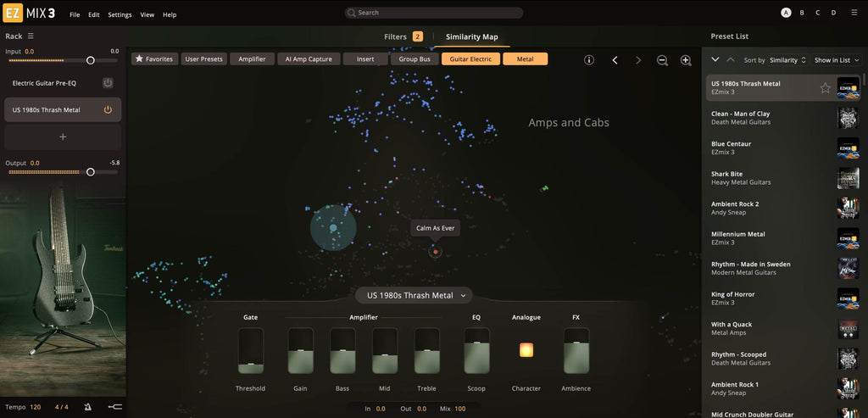Viewport: 868px width, 418px height.
Task: Select Ambient Rock 2 preset
Action: [782, 209]
